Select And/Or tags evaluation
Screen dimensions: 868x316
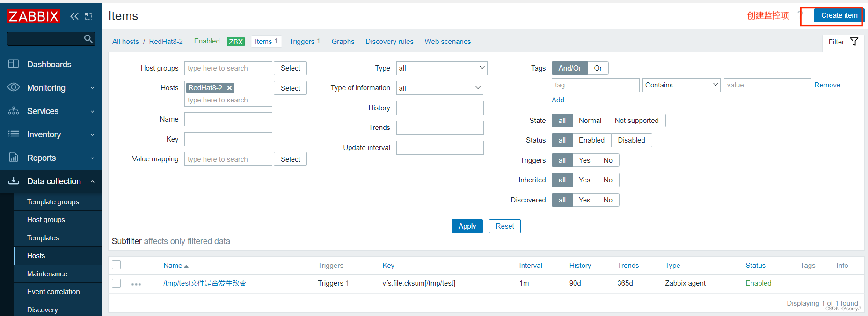[569, 68]
